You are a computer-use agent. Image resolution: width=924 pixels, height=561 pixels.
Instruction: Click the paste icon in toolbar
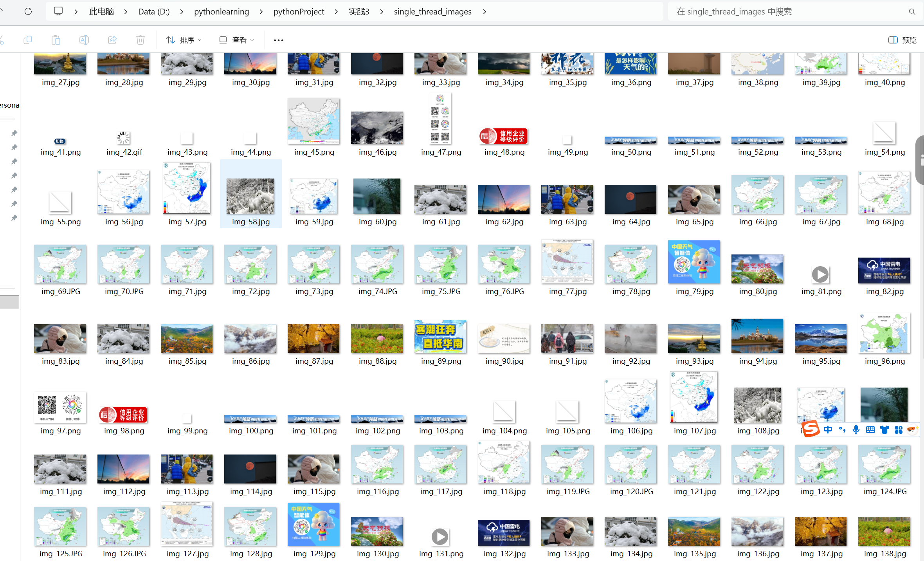click(x=56, y=40)
